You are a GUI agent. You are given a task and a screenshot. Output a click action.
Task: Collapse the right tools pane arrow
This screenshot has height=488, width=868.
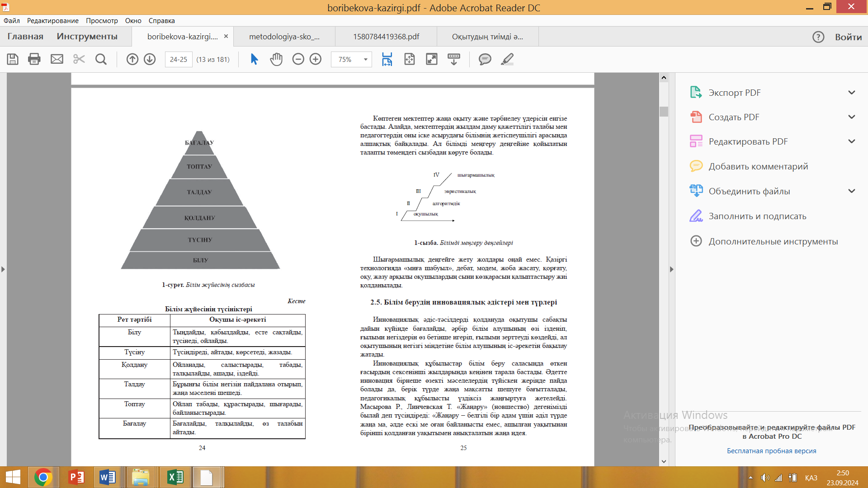(671, 269)
